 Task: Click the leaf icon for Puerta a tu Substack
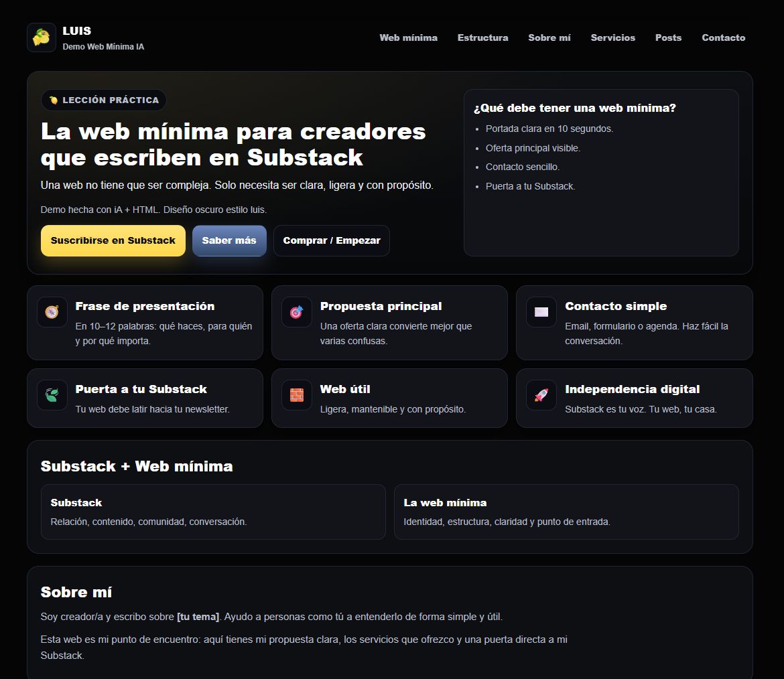coord(52,395)
